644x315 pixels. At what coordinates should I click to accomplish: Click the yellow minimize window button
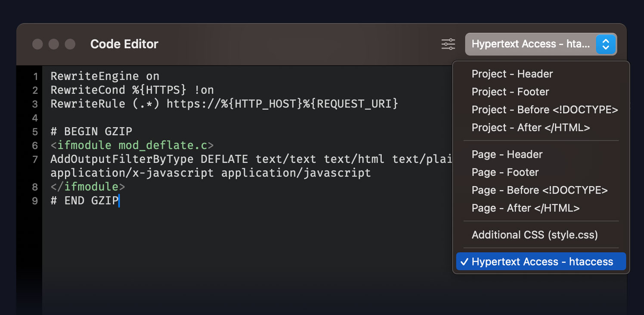point(54,44)
